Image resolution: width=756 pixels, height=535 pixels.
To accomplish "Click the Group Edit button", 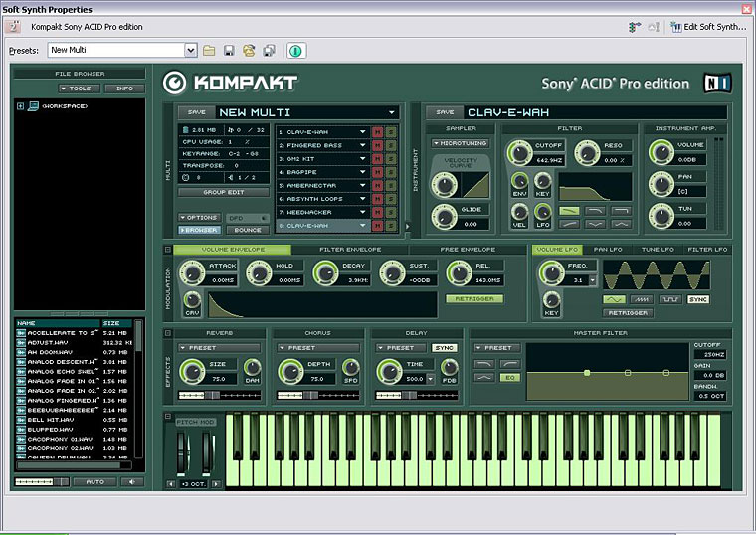I will click(x=223, y=192).
